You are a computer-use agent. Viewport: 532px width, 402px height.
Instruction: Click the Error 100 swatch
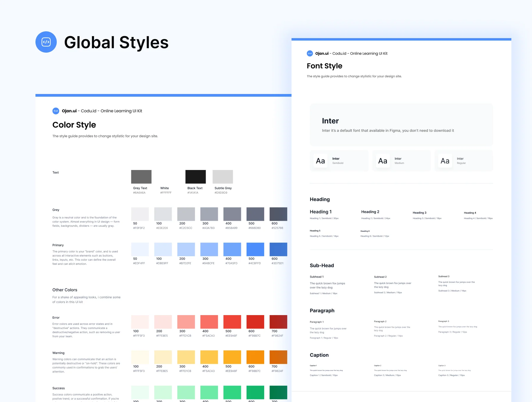[140, 322]
